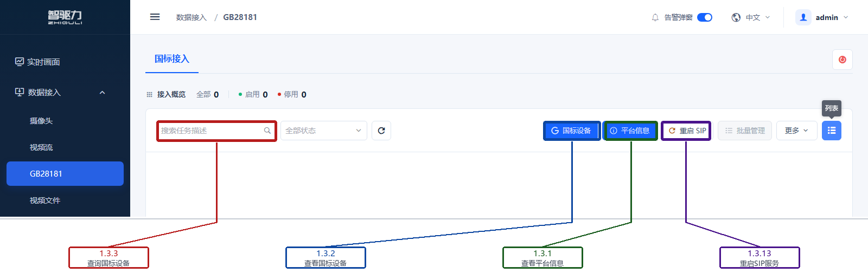Click the 批量管理 button
Image resolution: width=868 pixels, height=279 pixels.
coord(745,131)
